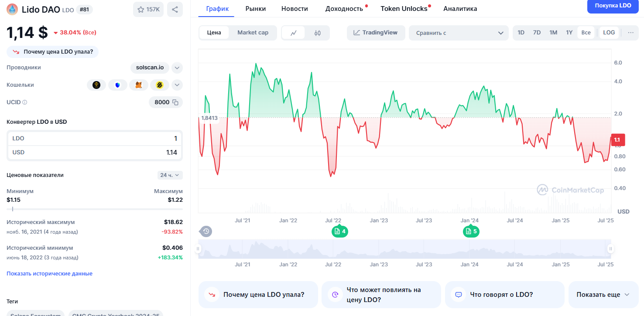This screenshot has height=316, width=644.
Task: Click the $0.406 all-time low value
Action: pyautogui.click(x=172, y=248)
